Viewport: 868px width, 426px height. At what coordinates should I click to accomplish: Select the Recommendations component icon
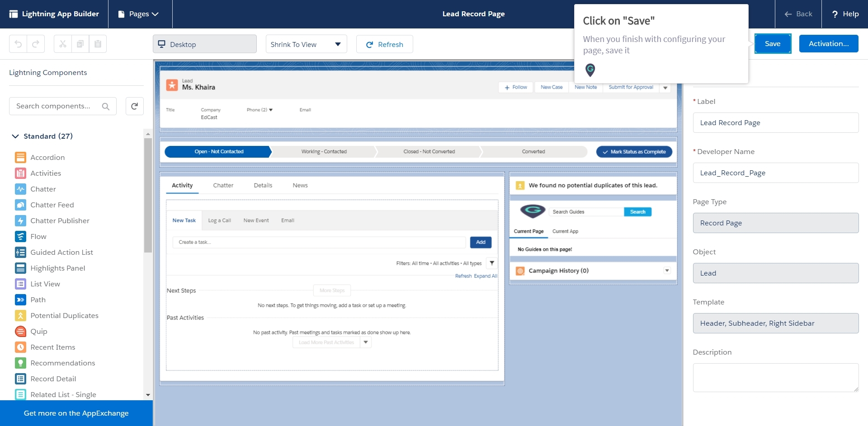coord(20,363)
